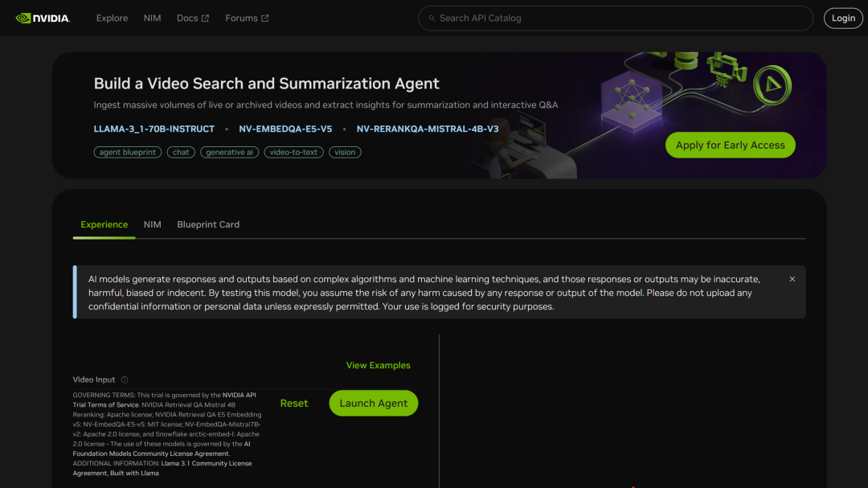Open Llama 3.1 Community License Agreement
Screen dimensions: 868x488
pos(162,468)
